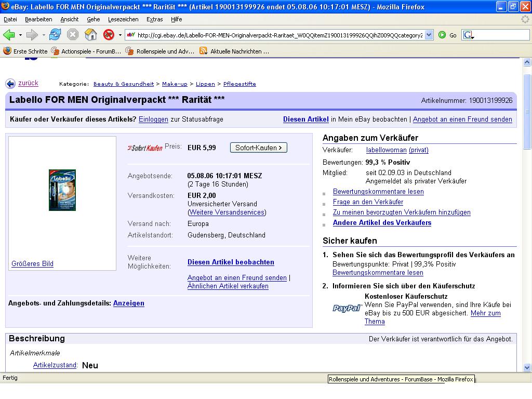
Task: Click Angebot an einen Freund senden below watch link
Action: (237, 277)
